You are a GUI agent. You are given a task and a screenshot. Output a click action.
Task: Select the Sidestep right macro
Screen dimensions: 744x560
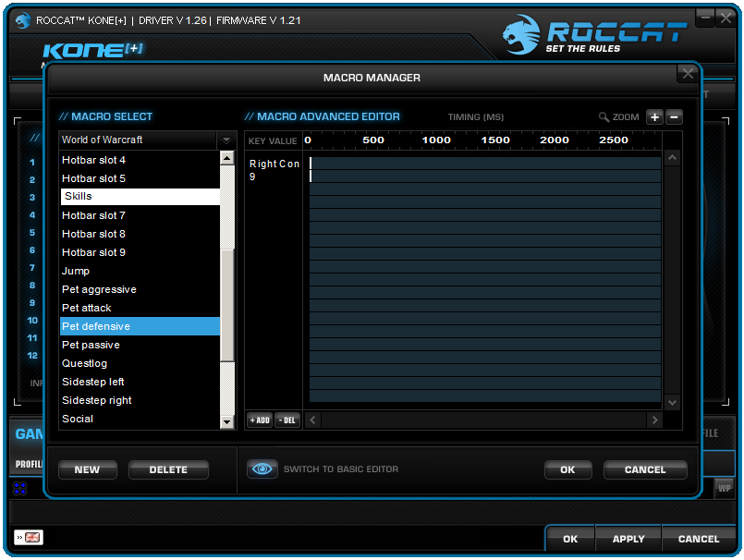(x=140, y=400)
